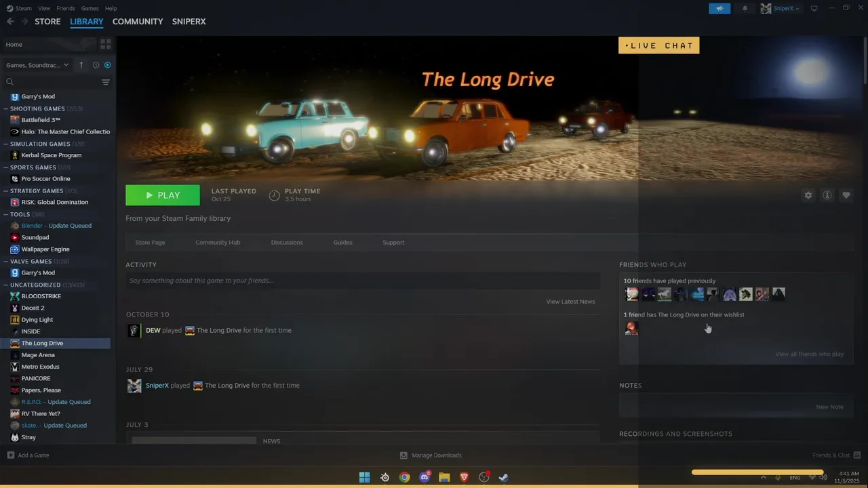Image resolution: width=868 pixels, height=488 pixels.
Task: Switch to the COMMUNITY tab
Action: point(138,22)
